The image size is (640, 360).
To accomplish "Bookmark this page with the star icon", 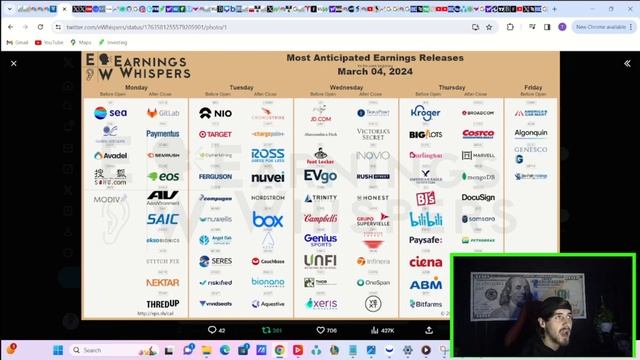I will click(489, 27).
